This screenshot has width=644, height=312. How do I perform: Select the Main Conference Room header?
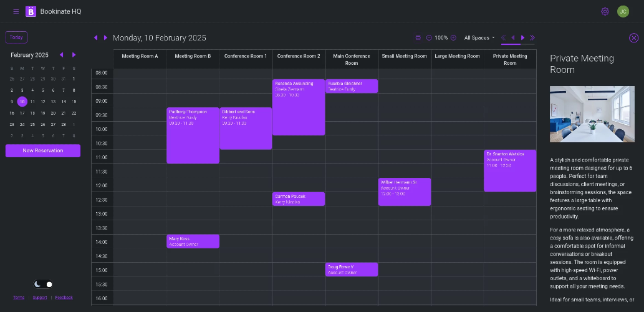point(352,59)
